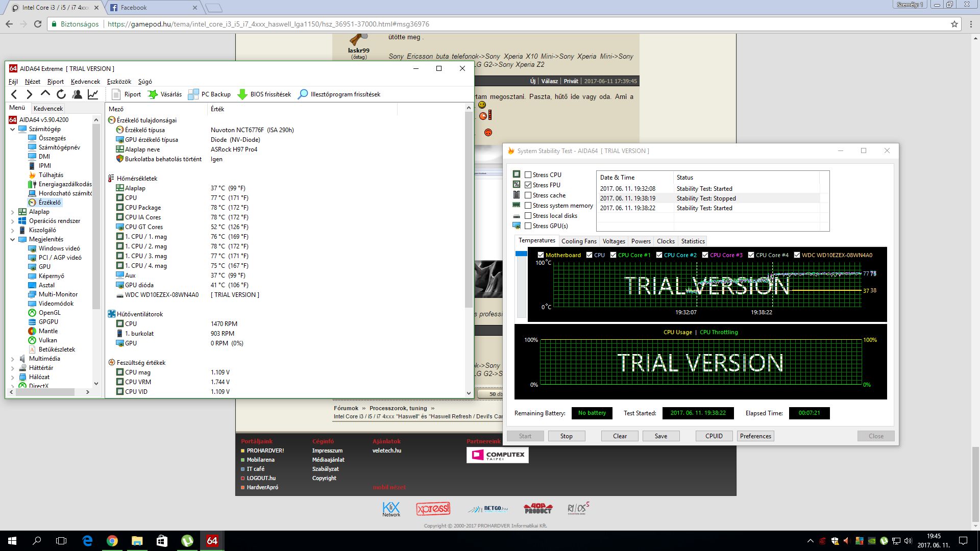Expand Alaplap tree node
980x551 pixels.
pyautogui.click(x=13, y=212)
